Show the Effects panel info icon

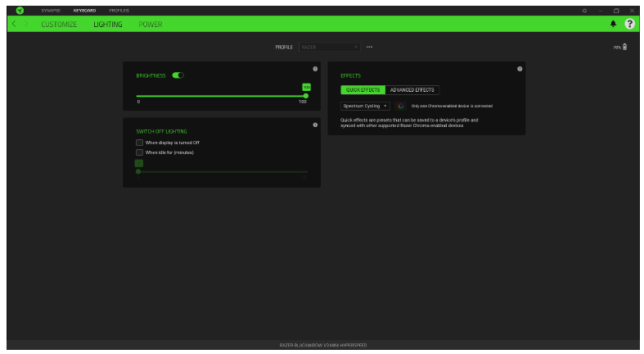coord(520,69)
